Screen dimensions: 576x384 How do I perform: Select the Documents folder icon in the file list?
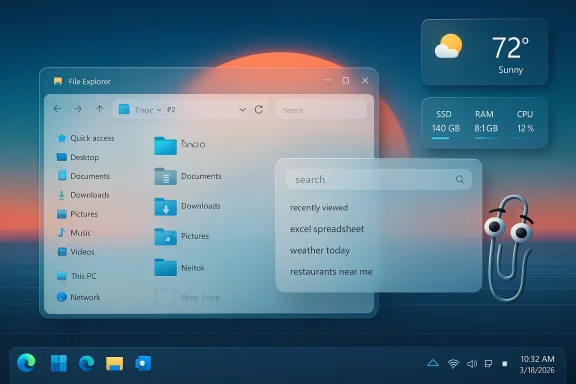pos(165,176)
